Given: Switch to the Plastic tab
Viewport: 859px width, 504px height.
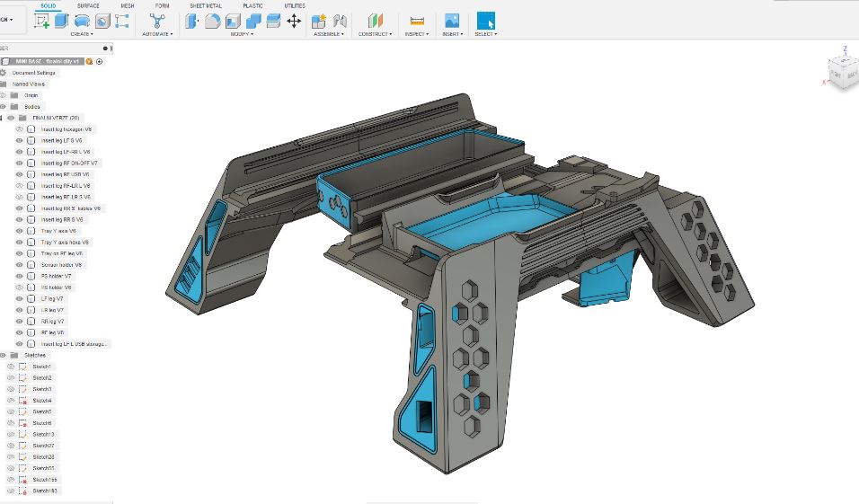Looking at the screenshot, I should pos(252,5).
